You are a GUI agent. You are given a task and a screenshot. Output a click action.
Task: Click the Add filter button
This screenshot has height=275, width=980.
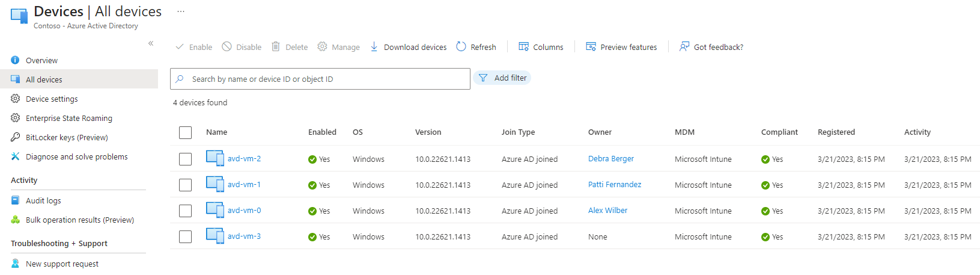pyautogui.click(x=502, y=78)
